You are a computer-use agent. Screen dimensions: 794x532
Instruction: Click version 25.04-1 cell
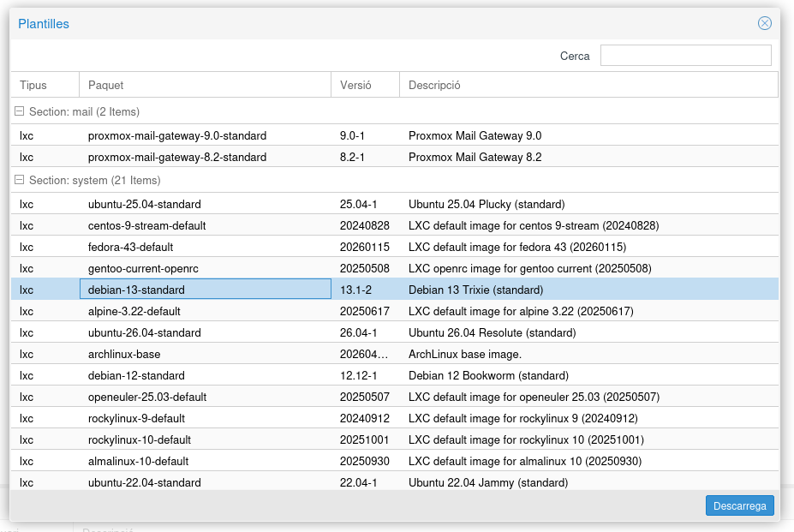pyautogui.click(x=359, y=204)
